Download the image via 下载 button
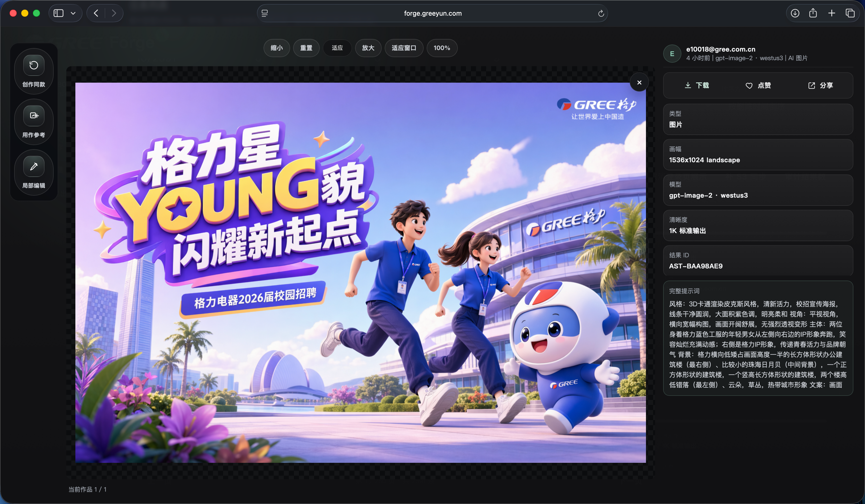 [x=697, y=85]
